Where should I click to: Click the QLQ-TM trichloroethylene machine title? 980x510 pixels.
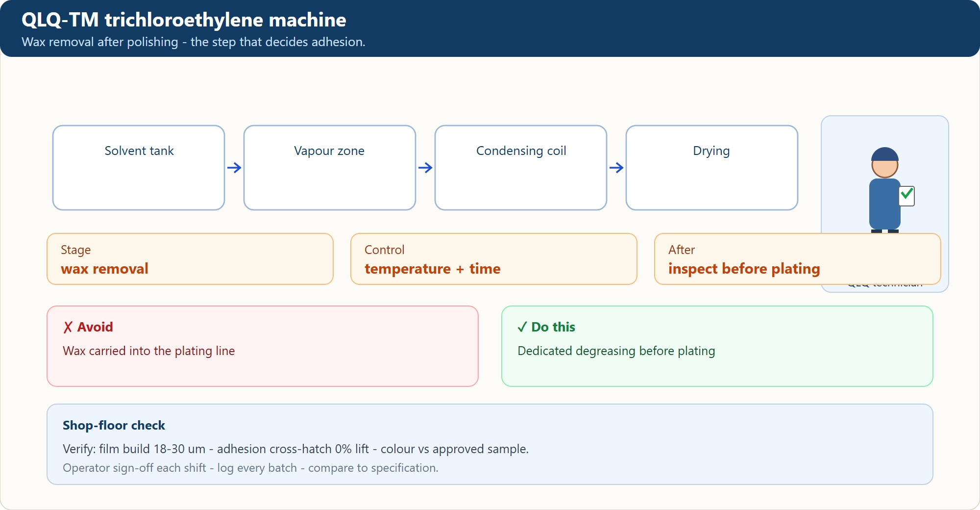pos(184,20)
